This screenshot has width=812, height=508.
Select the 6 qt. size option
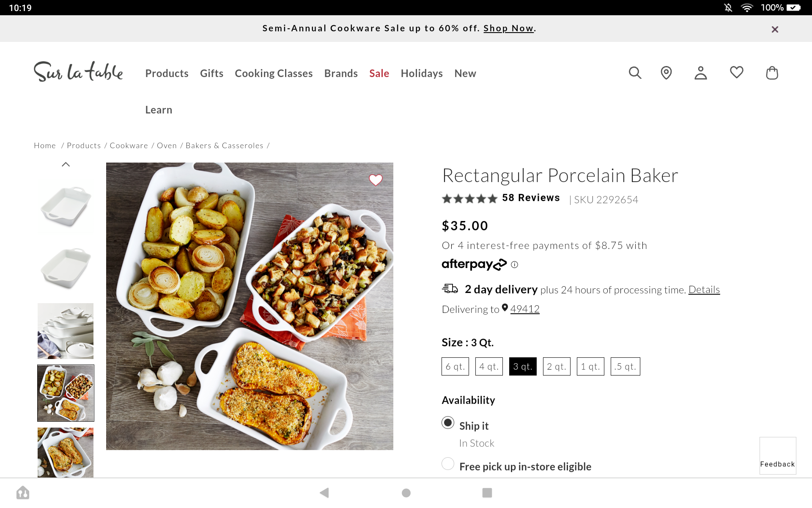455,367
